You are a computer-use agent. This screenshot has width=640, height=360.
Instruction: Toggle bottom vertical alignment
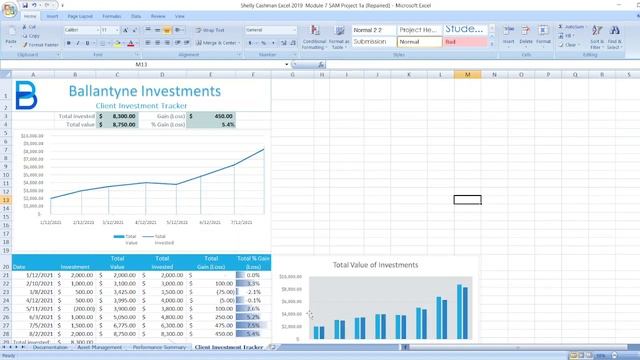click(167, 30)
